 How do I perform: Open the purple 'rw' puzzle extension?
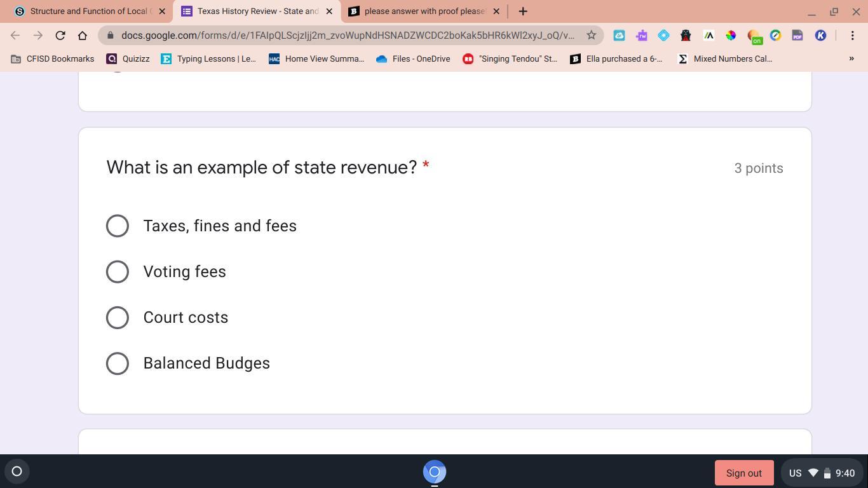click(642, 36)
